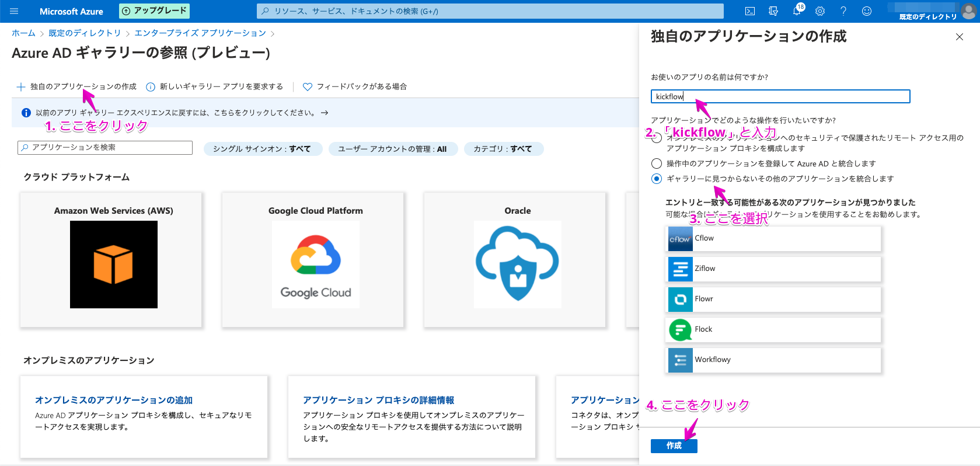The height and width of the screenshot is (466, 980).
Task: Select the Application Proxy radio option
Action: click(x=657, y=138)
